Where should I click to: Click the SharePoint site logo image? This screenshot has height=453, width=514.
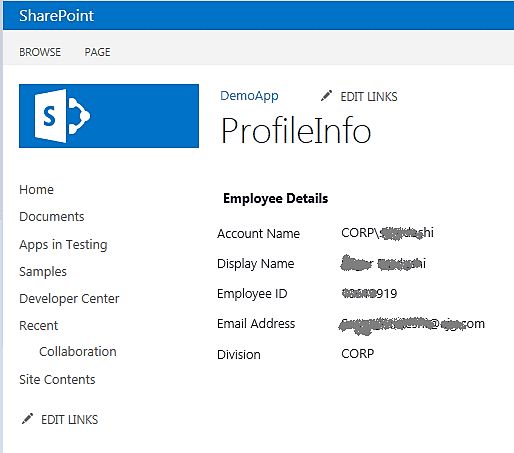click(x=109, y=116)
